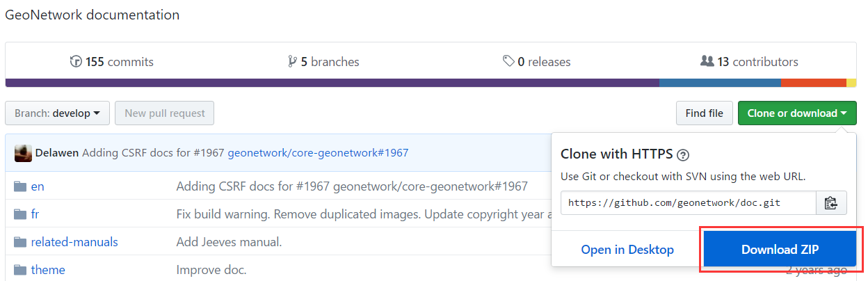Screen dimensions: 868x281
Task: Click Delawen's avatar thumbnail
Action: 23,153
